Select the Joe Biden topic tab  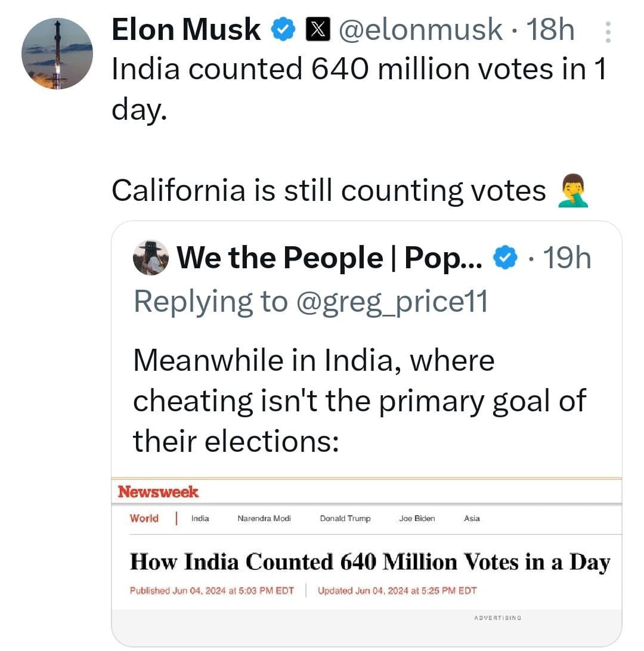click(417, 519)
